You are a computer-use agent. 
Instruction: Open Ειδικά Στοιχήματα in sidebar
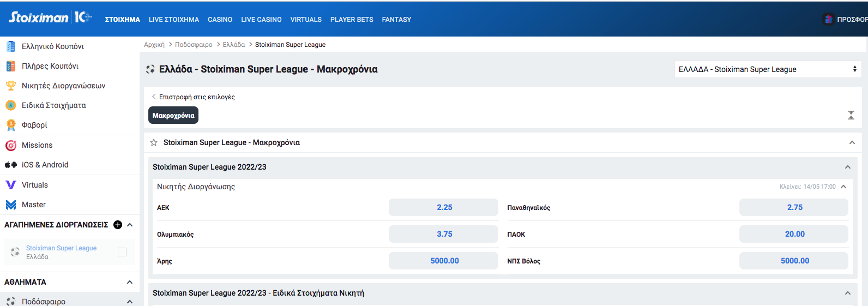[x=54, y=105]
